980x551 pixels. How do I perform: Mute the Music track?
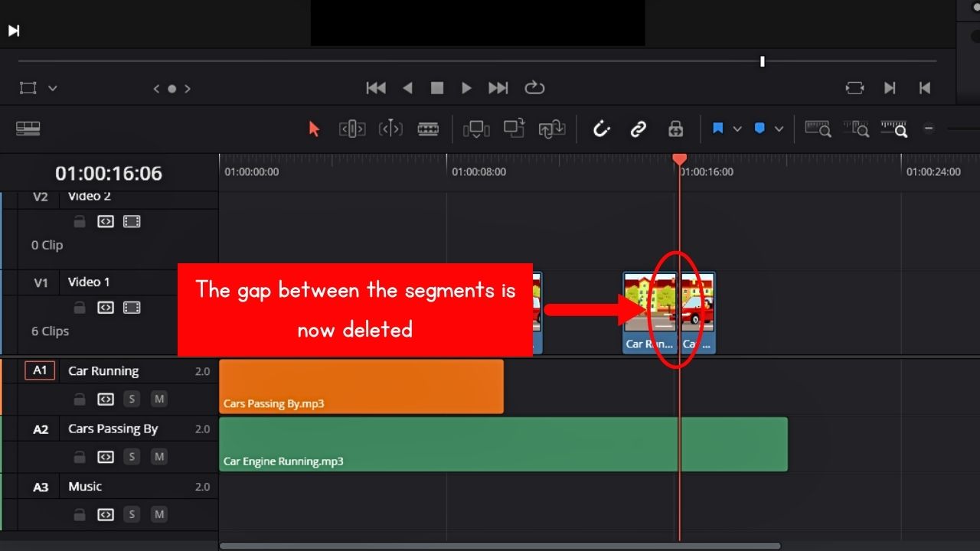click(159, 514)
